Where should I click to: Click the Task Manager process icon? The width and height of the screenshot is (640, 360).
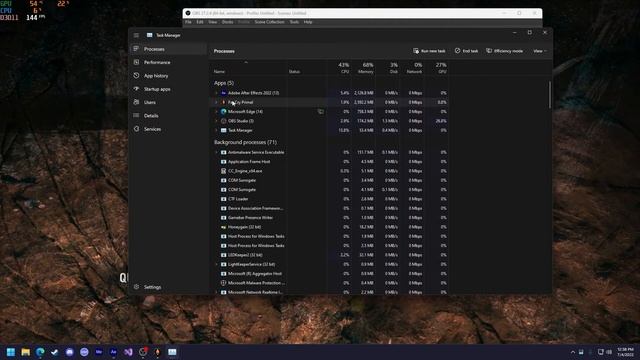(224, 131)
